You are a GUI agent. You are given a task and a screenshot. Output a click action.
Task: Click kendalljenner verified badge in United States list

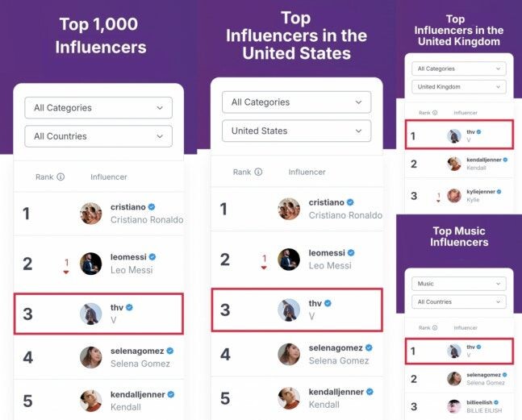tap(371, 392)
